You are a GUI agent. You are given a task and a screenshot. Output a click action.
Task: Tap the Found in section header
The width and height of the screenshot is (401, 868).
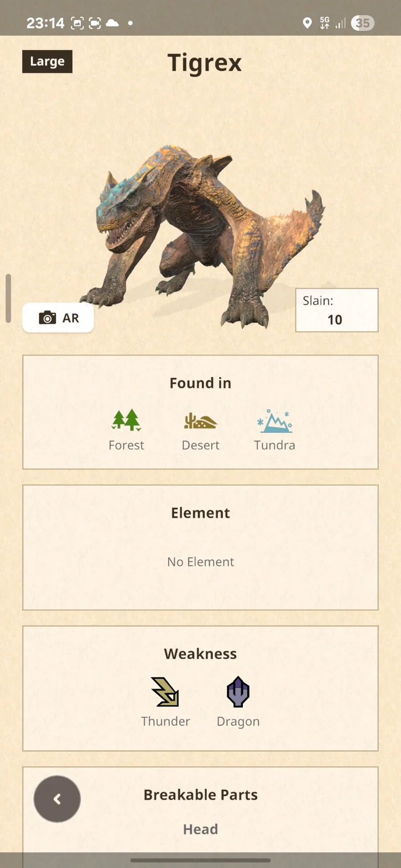point(200,383)
